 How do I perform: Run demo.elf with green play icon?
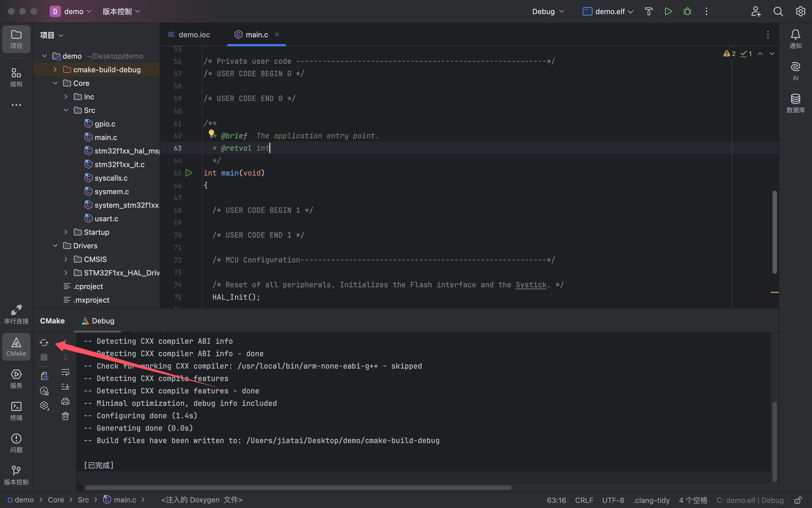668,11
